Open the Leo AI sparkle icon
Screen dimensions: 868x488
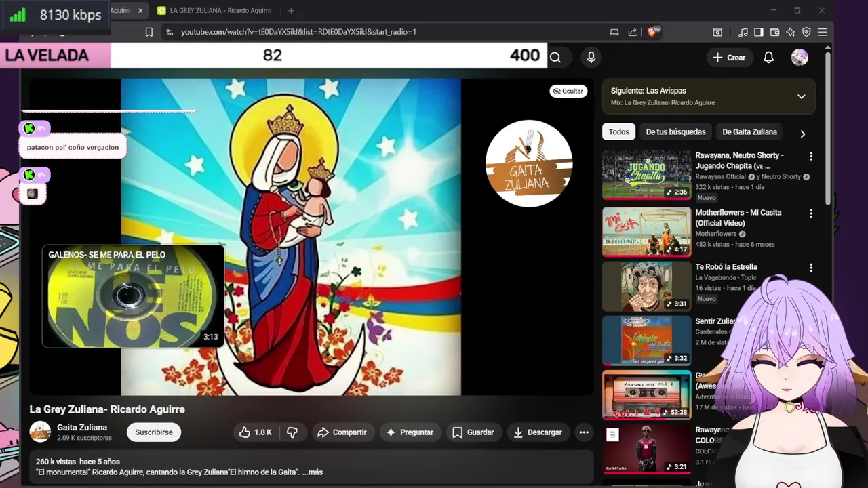pos(791,32)
